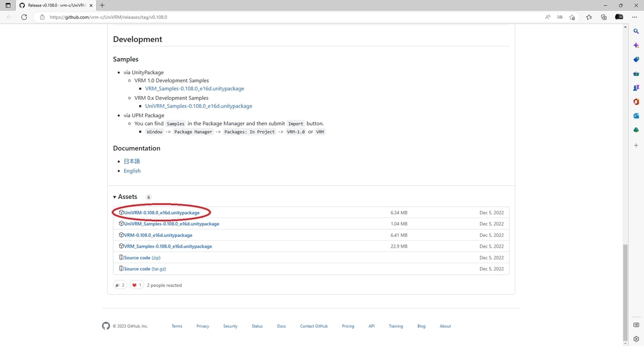Screen dimensions: 644x346
Task: Click the address bar URL field
Action: (290, 17)
